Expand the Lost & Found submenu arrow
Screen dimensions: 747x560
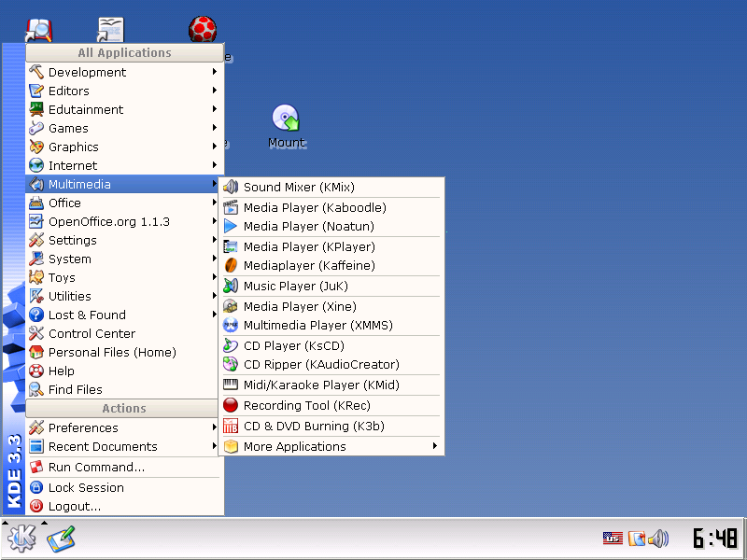pos(215,315)
